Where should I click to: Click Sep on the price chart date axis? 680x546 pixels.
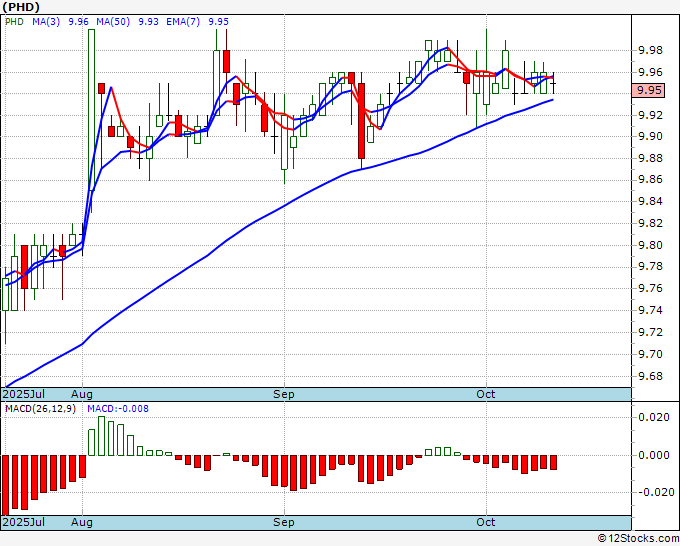284,394
